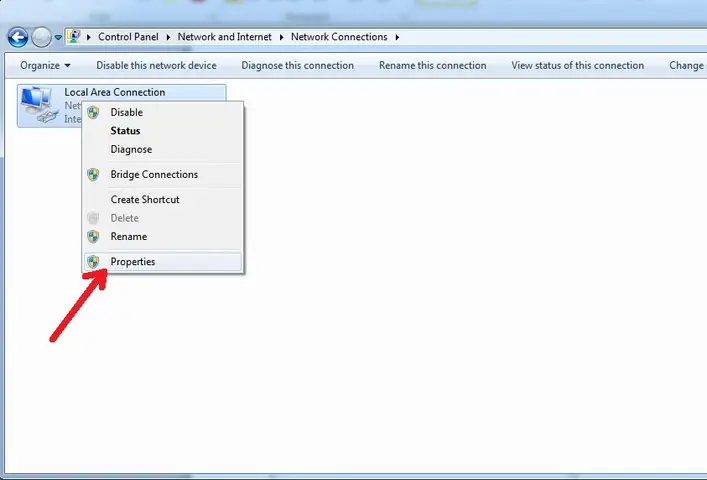The height and width of the screenshot is (480, 707).
Task: Click Rename this connection
Action: tap(432, 65)
